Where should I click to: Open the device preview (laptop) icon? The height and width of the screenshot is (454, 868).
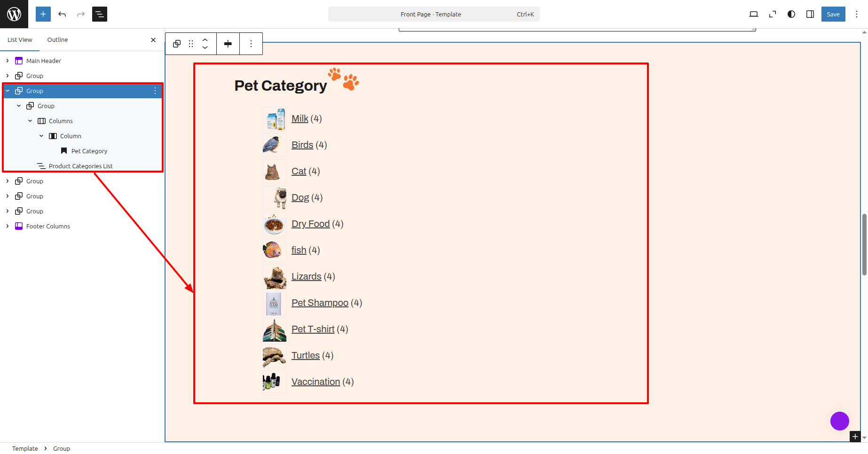point(753,14)
